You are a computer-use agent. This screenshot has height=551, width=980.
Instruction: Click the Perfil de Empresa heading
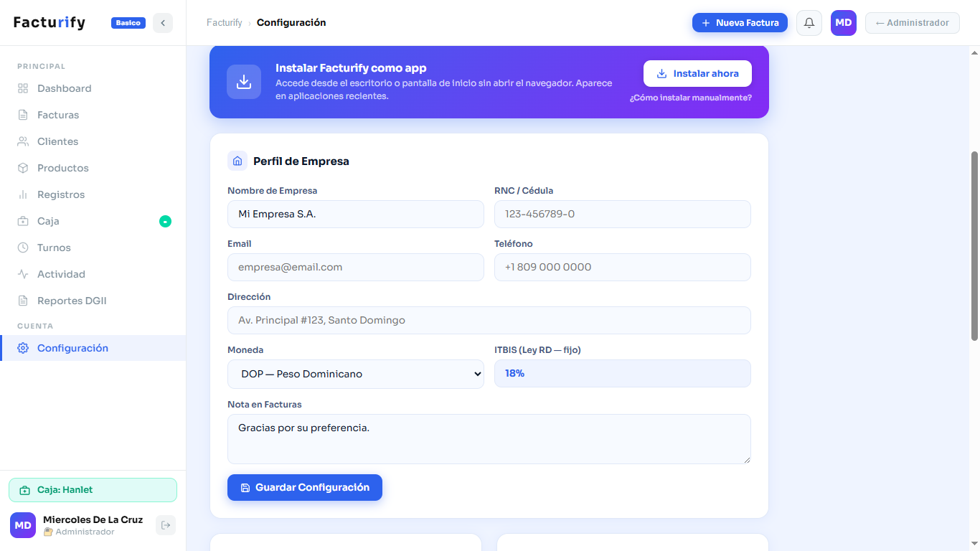coord(301,161)
